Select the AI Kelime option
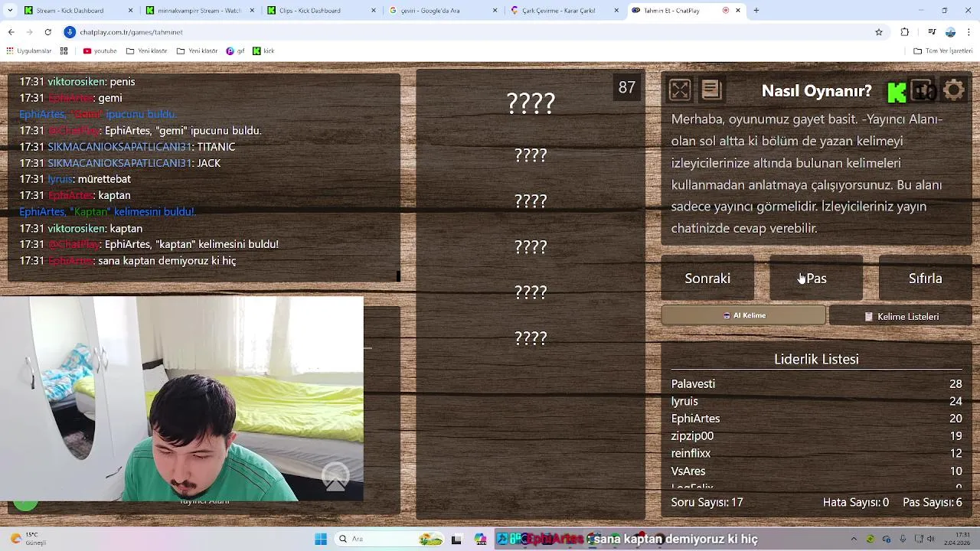This screenshot has width=980, height=551. tap(743, 315)
